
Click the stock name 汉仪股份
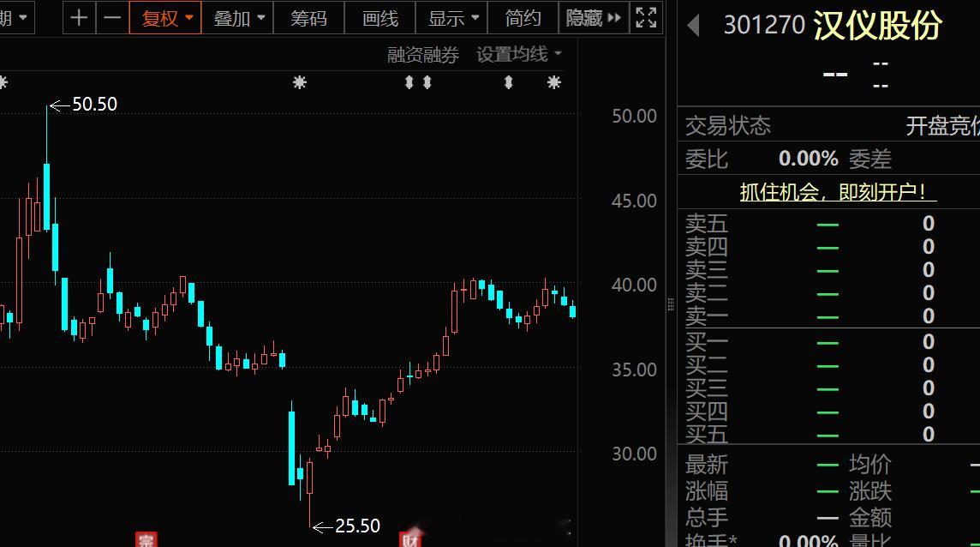pos(877,26)
